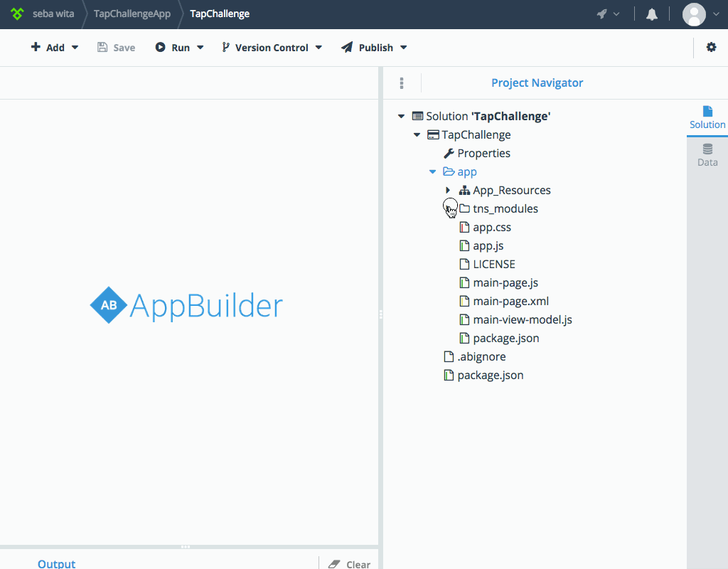Open the notifications bell
This screenshot has height=569, width=728.
651,13
